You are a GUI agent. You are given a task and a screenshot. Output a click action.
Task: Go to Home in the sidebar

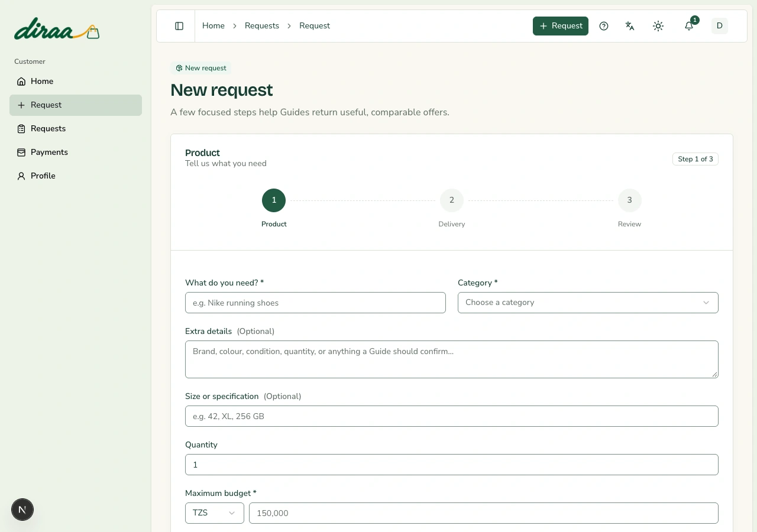[76, 82]
